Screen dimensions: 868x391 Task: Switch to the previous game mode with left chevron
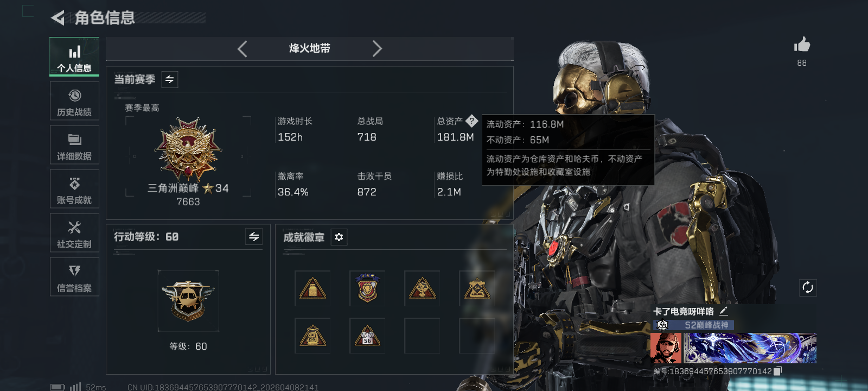[242, 49]
